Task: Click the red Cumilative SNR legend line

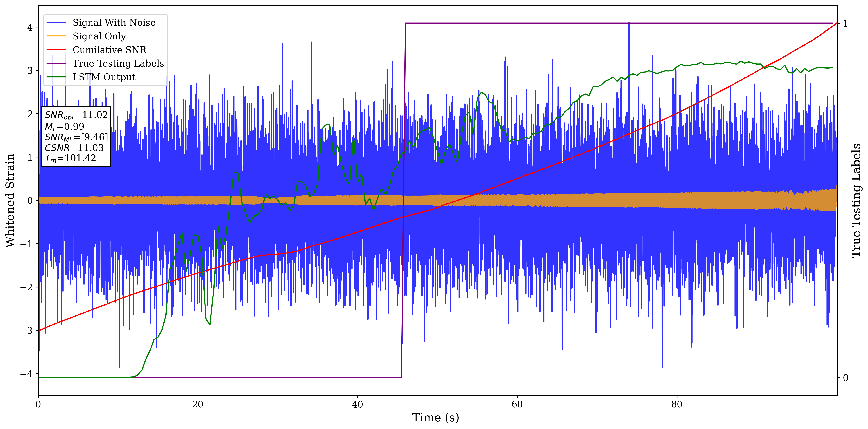Action: pos(56,50)
